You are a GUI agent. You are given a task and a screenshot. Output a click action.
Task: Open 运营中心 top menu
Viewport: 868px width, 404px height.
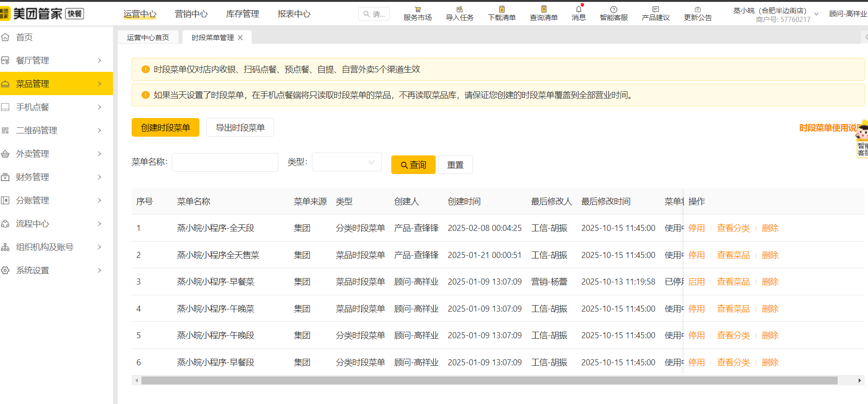(140, 14)
